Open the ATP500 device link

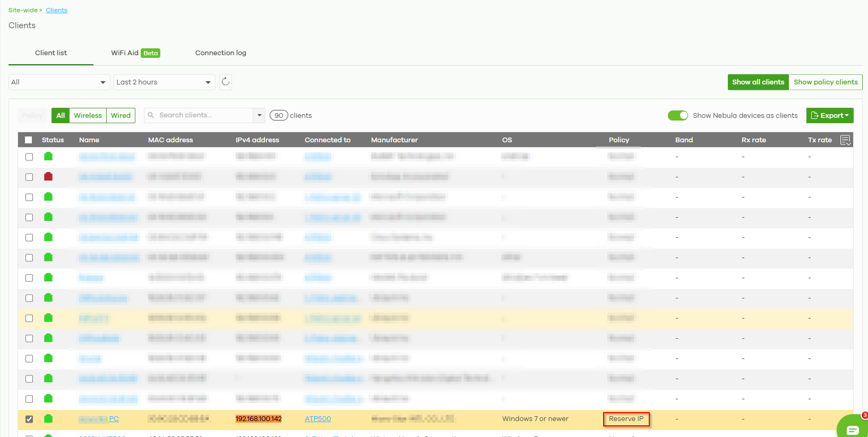click(317, 419)
